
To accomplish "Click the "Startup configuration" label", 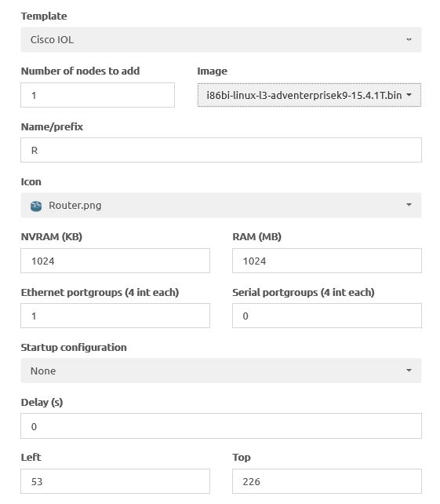I will click(x=74, y=348).
